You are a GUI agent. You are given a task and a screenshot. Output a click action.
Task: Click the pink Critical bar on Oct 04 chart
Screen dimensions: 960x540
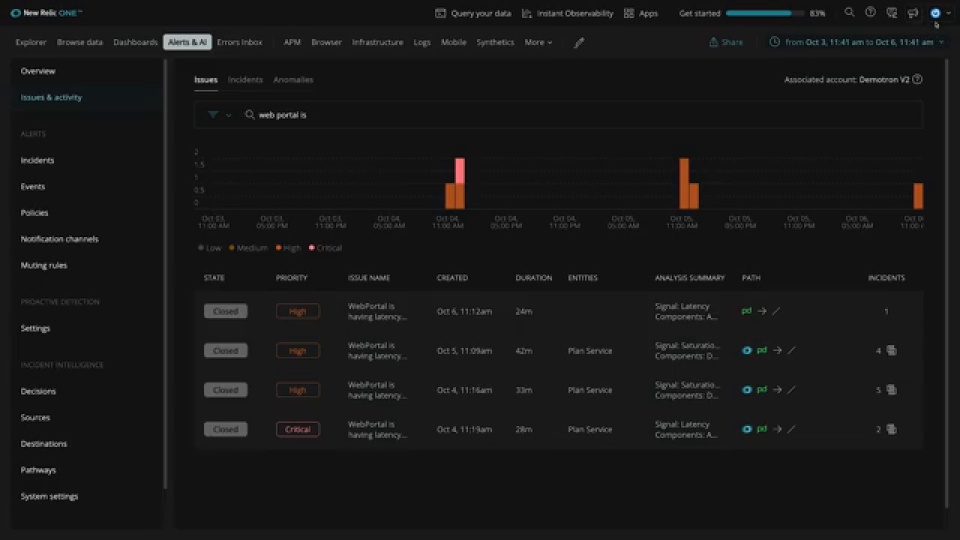(460, 171)
